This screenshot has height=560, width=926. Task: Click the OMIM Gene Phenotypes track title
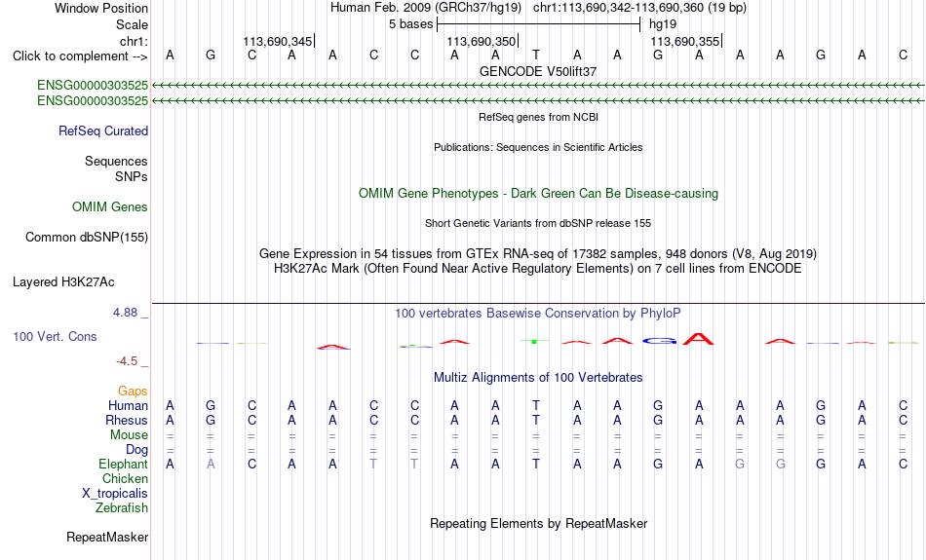click(x=539, y=194)
